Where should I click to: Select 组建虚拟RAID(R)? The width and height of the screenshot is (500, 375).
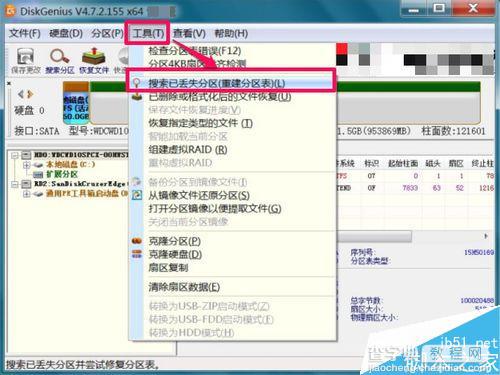click(188, 150)
